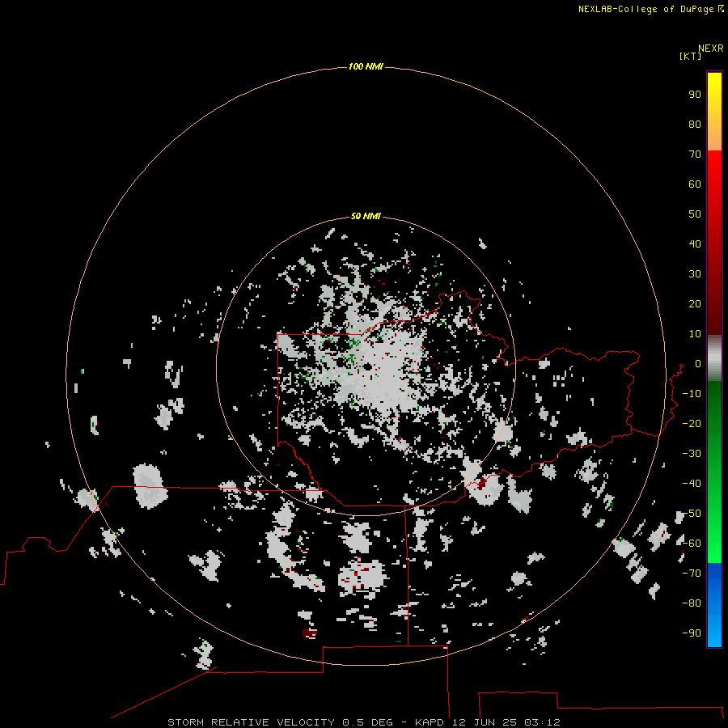Click the KAPD station identifier in the caption
Screen dimensions: 728x728
(429, 722)
